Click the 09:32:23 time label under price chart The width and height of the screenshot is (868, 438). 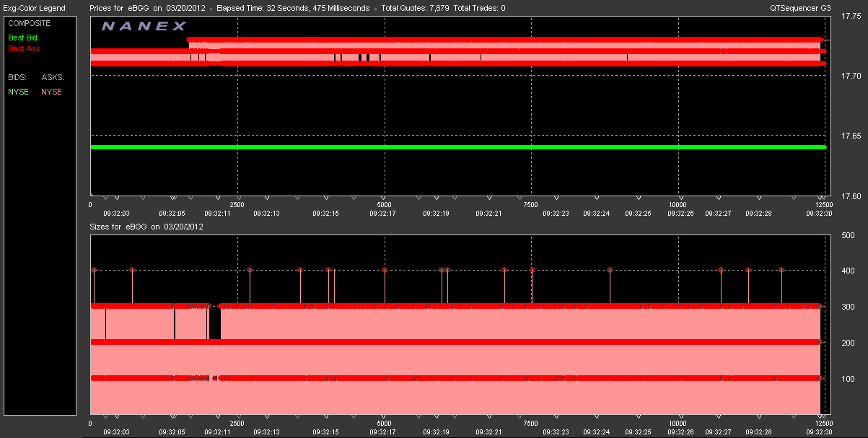(556, 214)
